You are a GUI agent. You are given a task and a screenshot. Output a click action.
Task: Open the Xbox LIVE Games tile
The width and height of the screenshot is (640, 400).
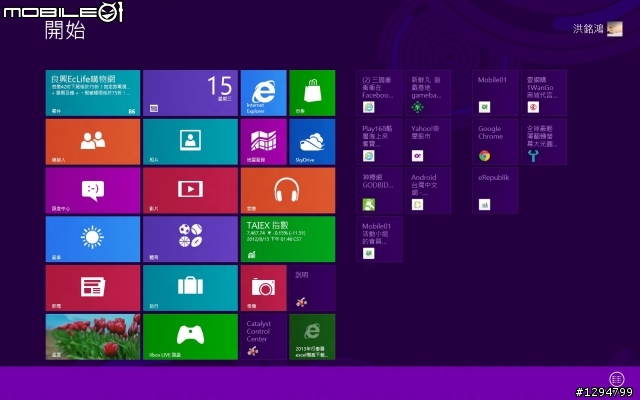pyautogui.click(x=190, y=337)
